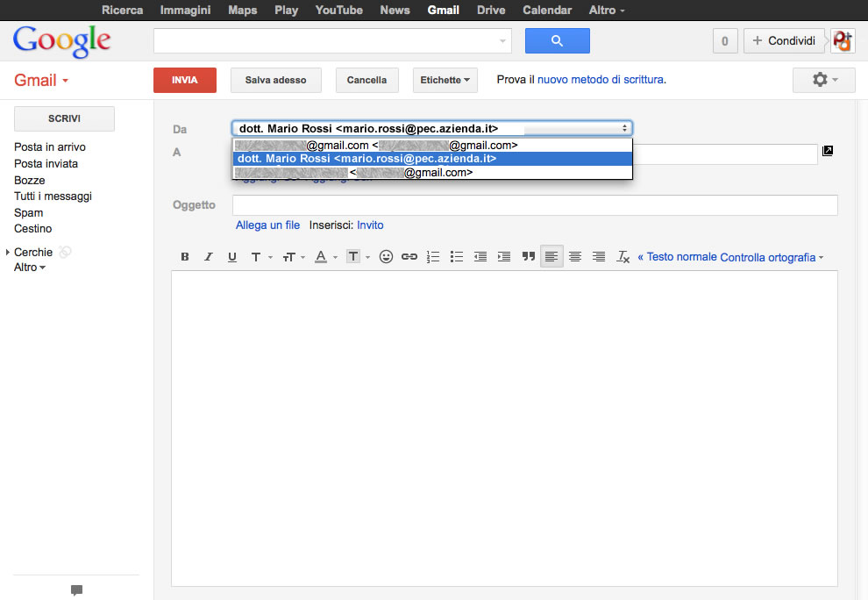Remove formatting from selected text

pyautogui.click(x=623, y=257)
